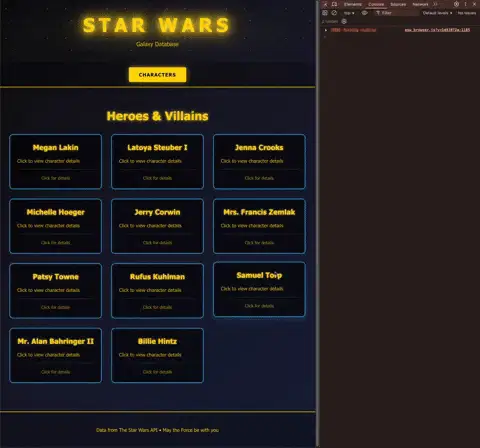Open the Latoya Steuber I character card
The image size is (480, 448).
pos(157,162)
